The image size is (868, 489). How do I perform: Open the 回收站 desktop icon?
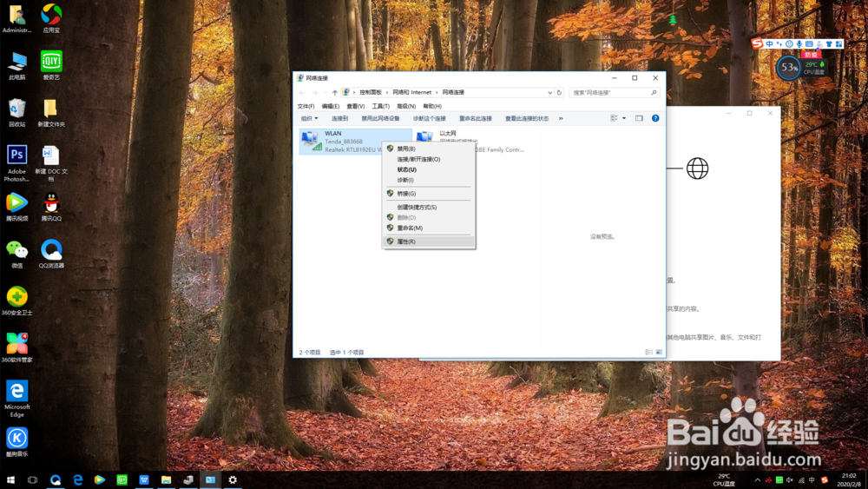17,112
